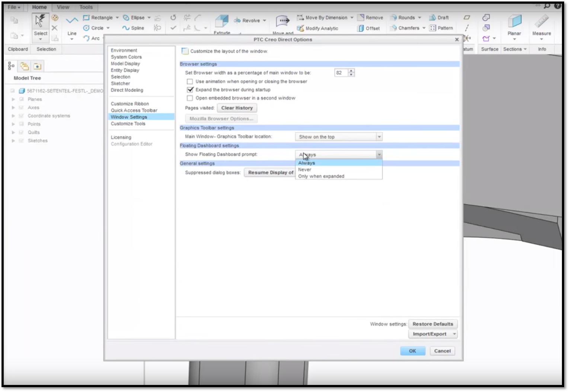This screenshot has height=392, width=569.
Task: Click the Line tool icon
Action: coord(72,20)
